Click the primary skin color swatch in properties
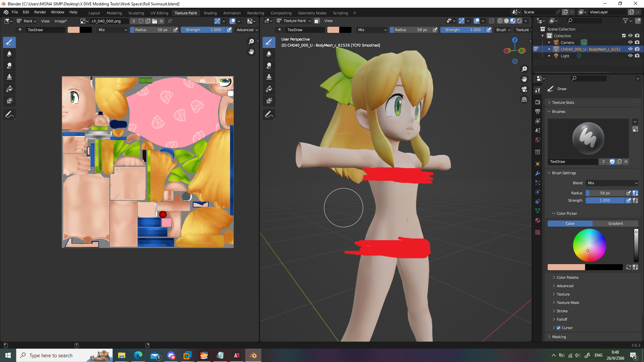The height and width of the screenshot is (362, 644). coord(566,267)
